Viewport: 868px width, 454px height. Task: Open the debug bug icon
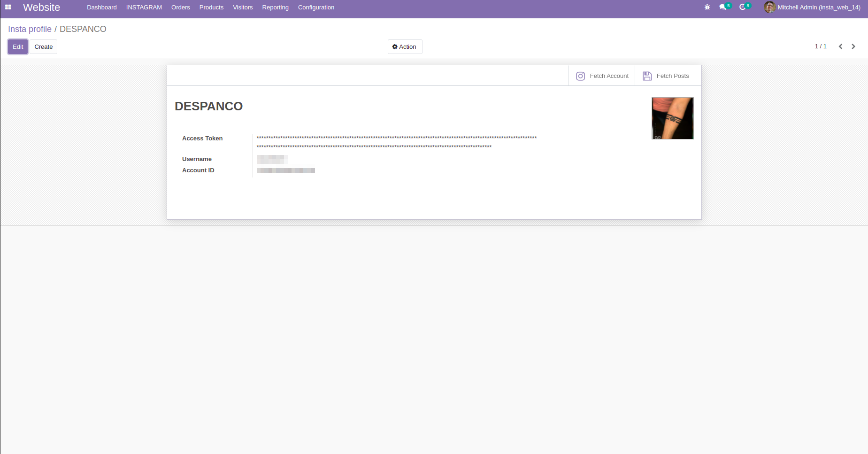pyautogui.click(x=707, y=7)
